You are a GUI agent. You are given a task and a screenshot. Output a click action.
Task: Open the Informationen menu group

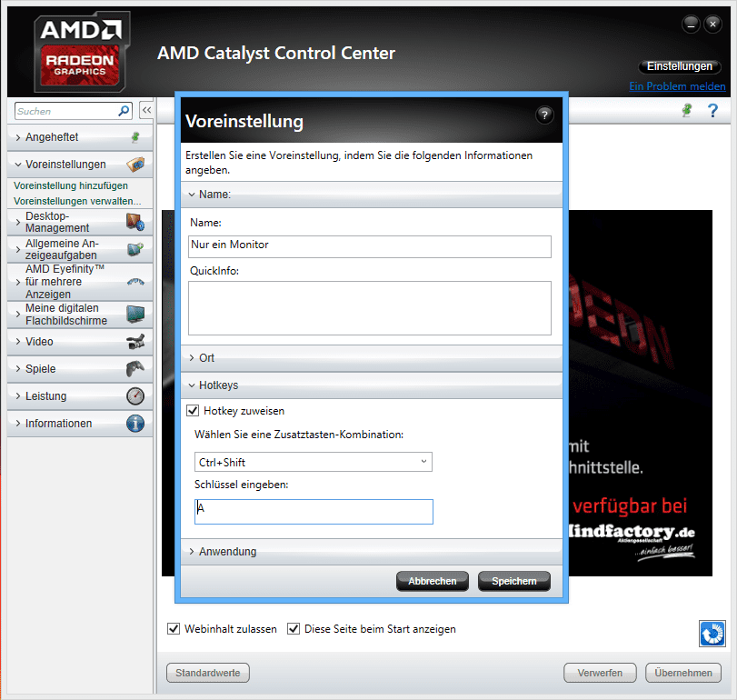coord(80,424)
